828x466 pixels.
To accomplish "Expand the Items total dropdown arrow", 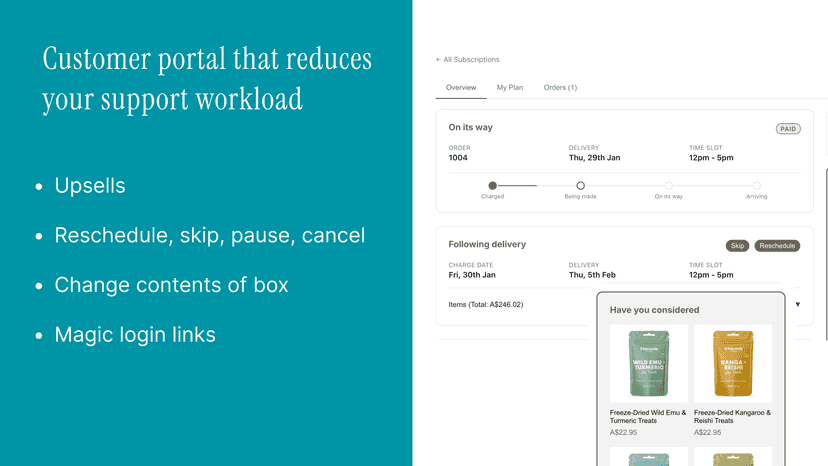I will [797, 304].
